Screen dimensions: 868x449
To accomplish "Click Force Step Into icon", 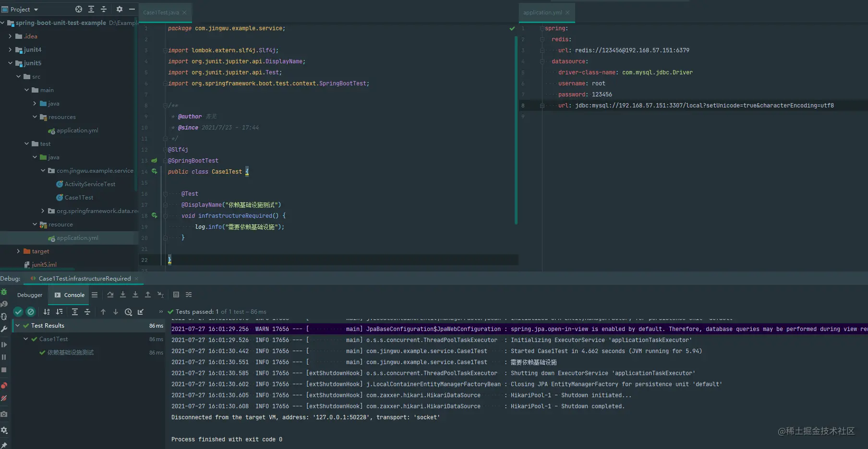I will pyautogui.click(x=135, y=295).
